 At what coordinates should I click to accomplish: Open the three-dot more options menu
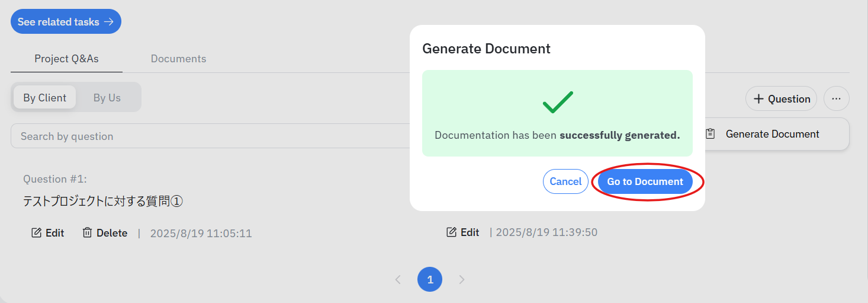click(x=836, y=99)
